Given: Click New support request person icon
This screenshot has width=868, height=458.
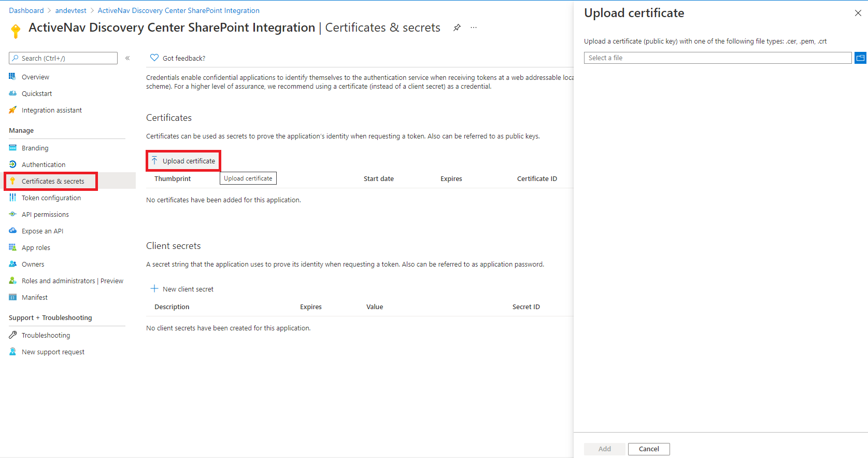Looking at the screenshot, I should [x=13, y=352].
